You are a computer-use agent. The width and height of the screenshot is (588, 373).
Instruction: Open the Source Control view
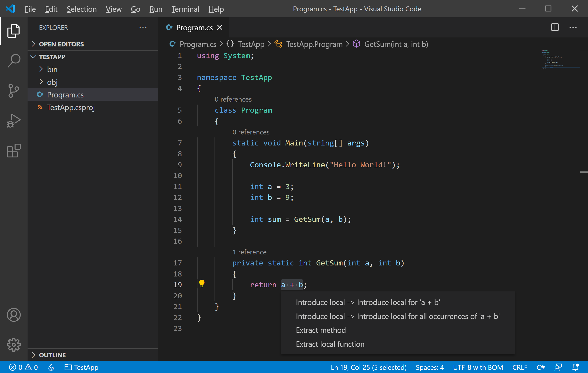click(14, 91)
